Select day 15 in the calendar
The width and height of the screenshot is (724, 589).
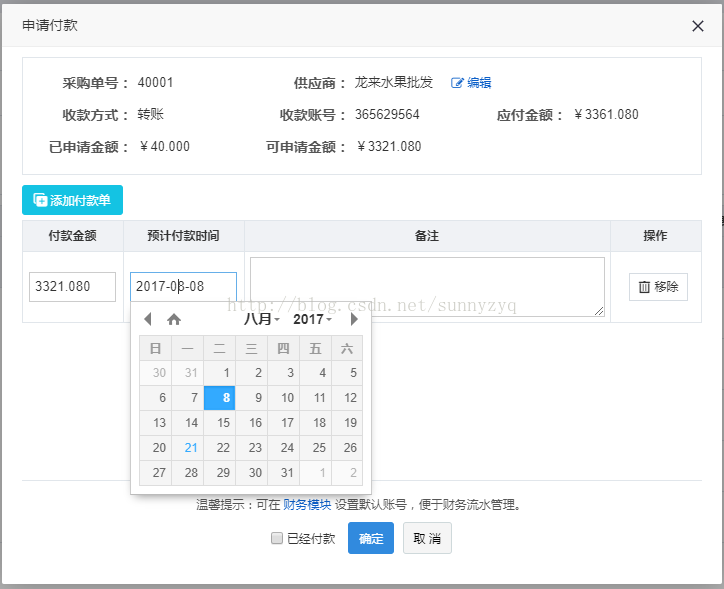click(220, 422)
